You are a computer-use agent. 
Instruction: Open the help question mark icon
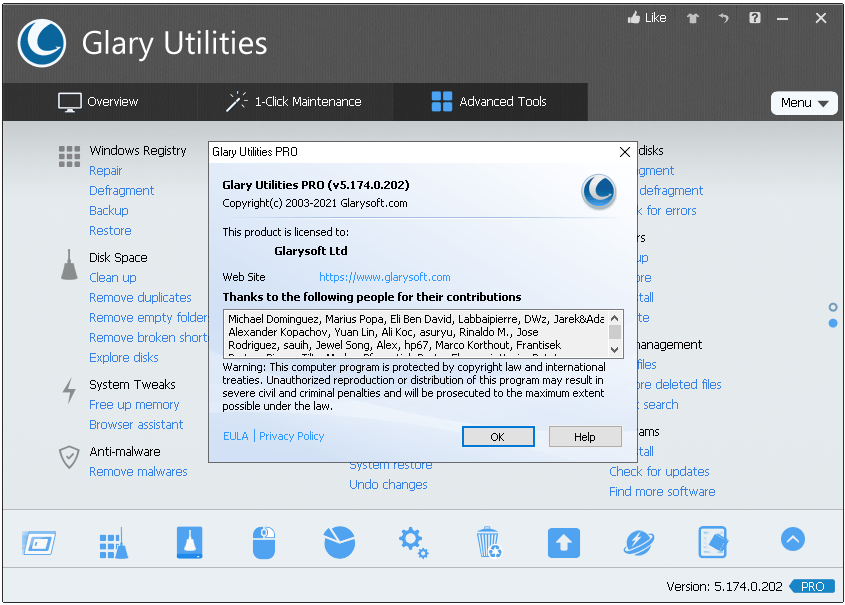point(754,18)
